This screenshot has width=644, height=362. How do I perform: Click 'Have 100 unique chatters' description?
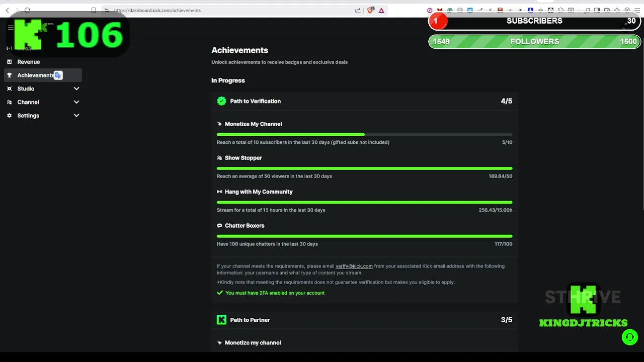click(x=267, y=244)
